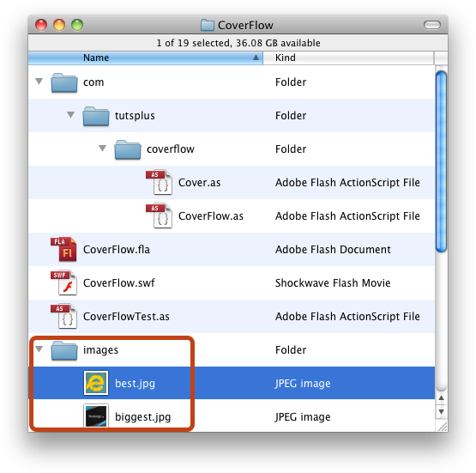Select the biggest.jpg file name
476x473 pixels.
coord(142,417)
